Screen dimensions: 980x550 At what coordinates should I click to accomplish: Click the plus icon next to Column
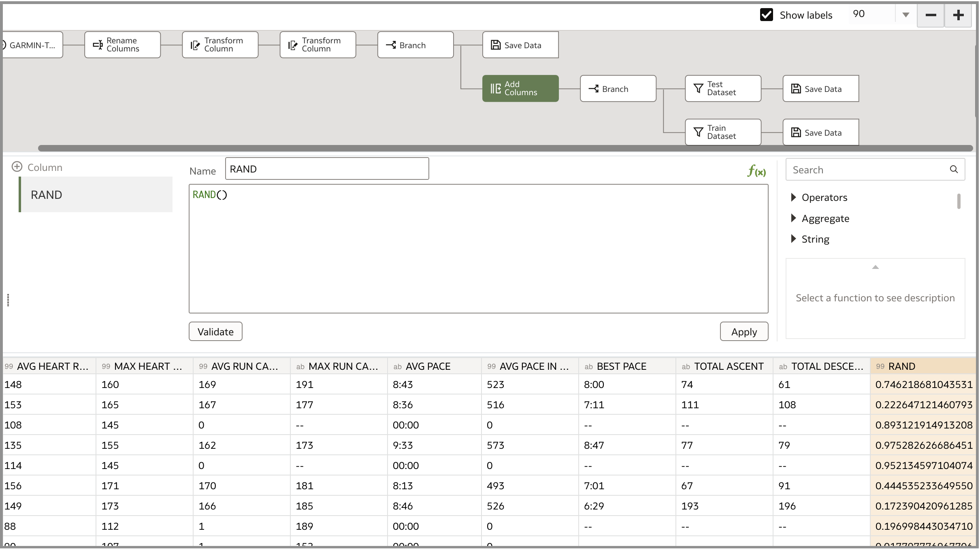pyautogui.click(x=17, y=167)
